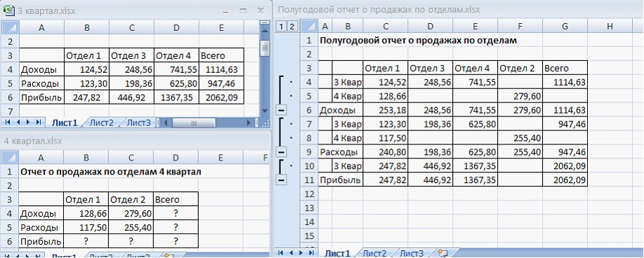Collapse the Доходы outline group
This screenshot has height=258, width=644.
[282, 110]
